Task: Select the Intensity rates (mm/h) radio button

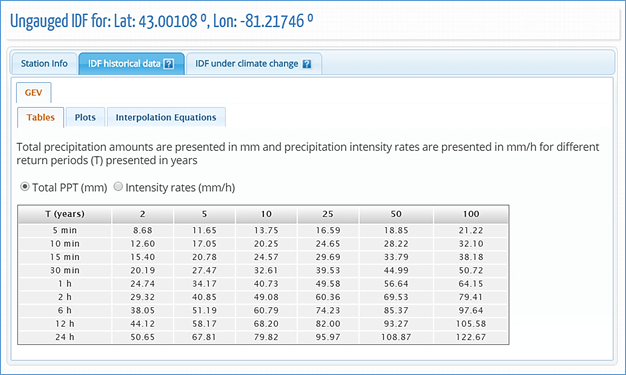Action: point(118,187)
